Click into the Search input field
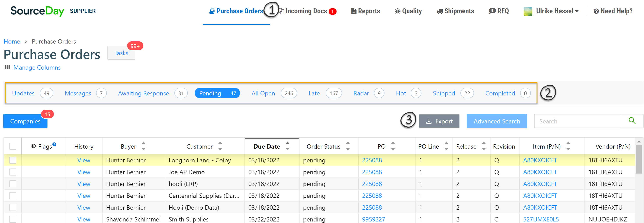The image size is (644, 223). click(577, 121)
